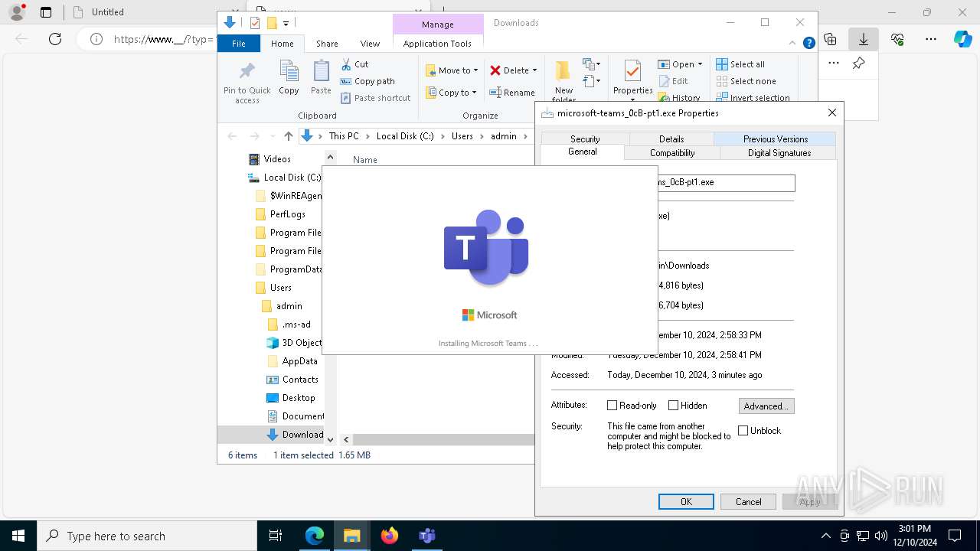Open the Copy to dropdown
The width and height of the screenshot is (980, 551).
click(x=451, y=93)
